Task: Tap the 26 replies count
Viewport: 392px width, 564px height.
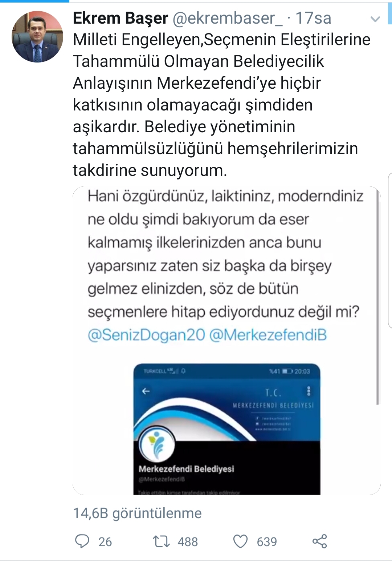Action: tap(105, 542)
